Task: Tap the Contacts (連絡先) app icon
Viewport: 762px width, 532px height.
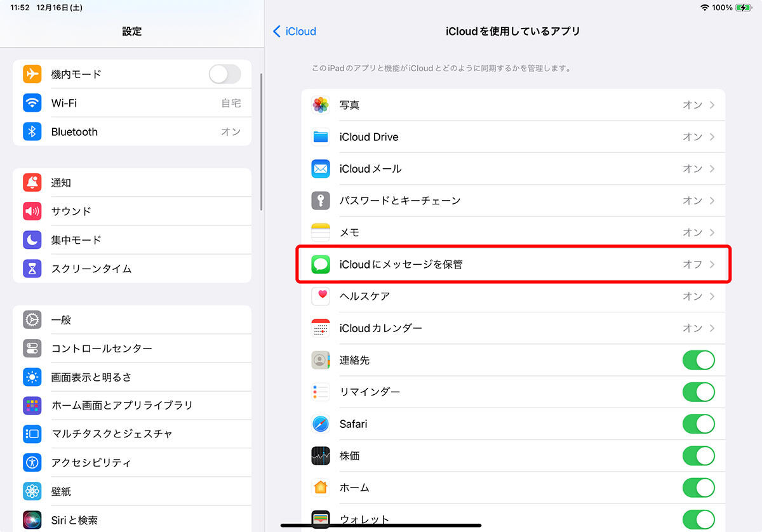Action: coord(321,360)
